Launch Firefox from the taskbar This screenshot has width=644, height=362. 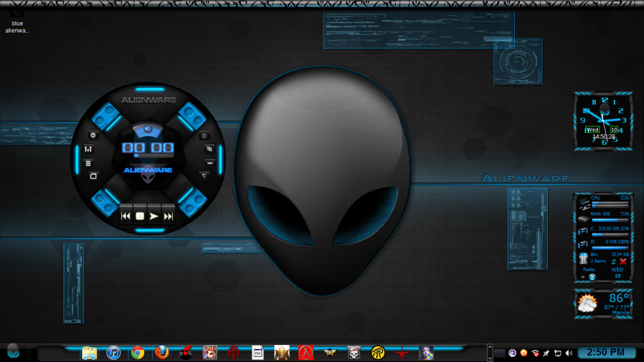pos(162,353)
